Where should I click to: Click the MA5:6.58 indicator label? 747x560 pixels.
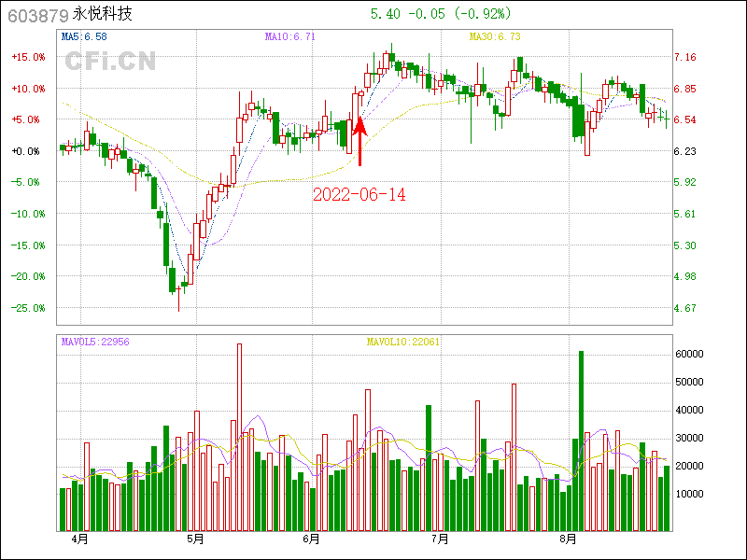coord(84,36)
